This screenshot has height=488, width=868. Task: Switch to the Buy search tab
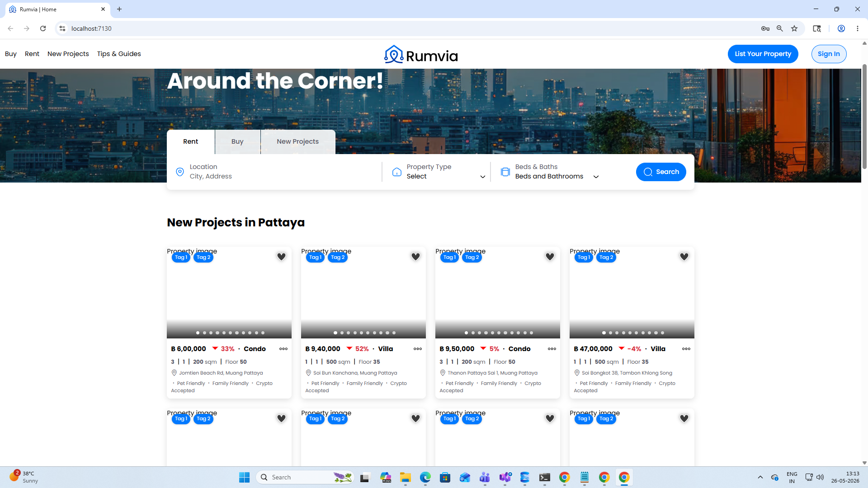(237, 141)
